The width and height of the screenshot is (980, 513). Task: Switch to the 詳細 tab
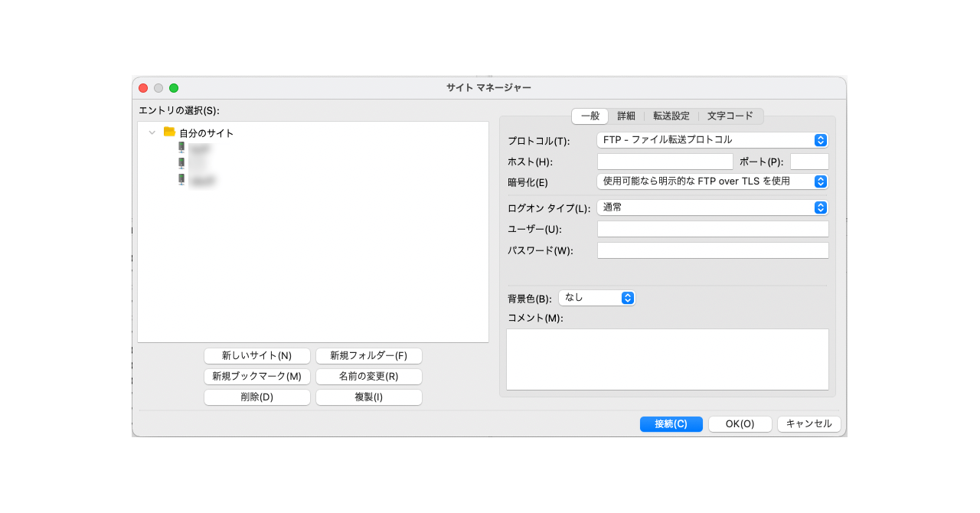pos(626,116)
